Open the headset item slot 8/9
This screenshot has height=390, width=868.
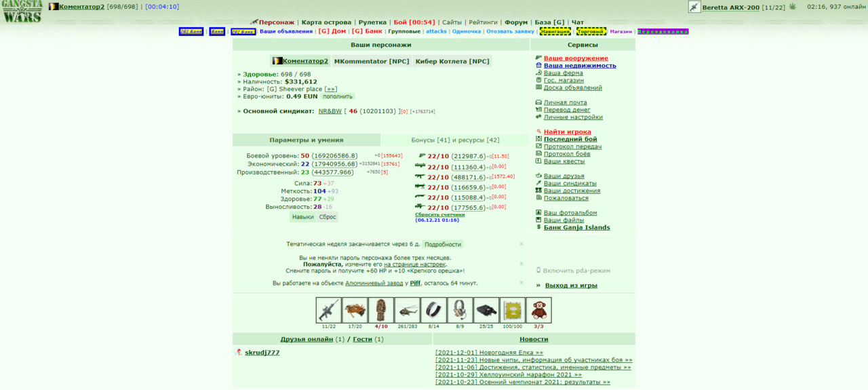(x=460, y=310)
